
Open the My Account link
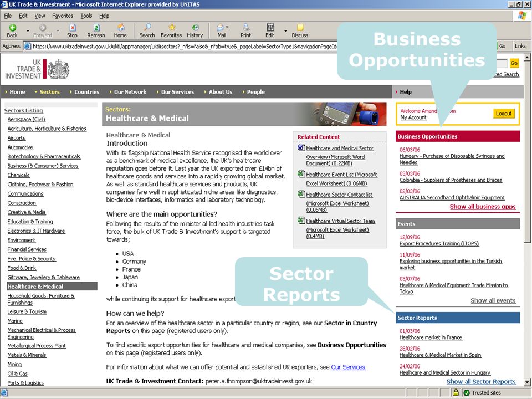click(413, 117)
